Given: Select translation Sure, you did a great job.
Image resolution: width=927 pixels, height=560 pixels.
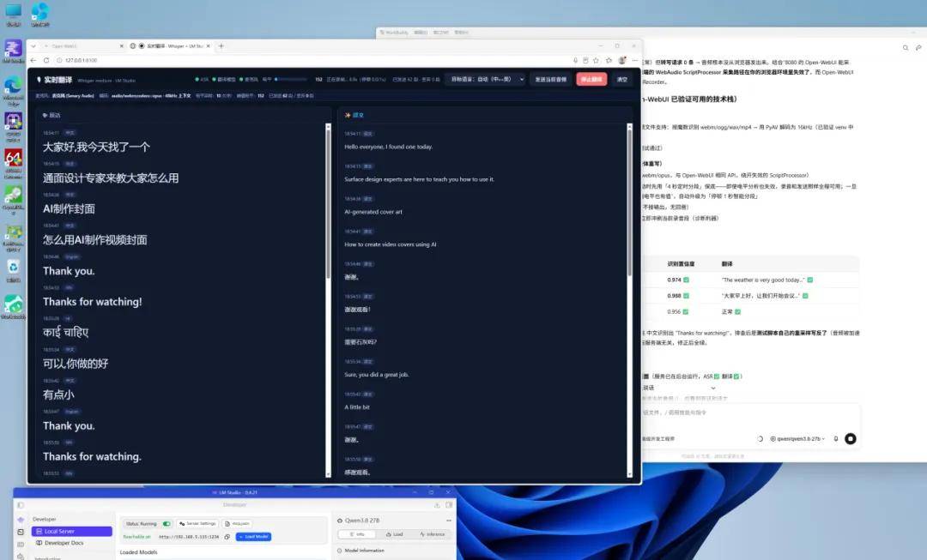Looking at the screenshot, I should (377, 375).
